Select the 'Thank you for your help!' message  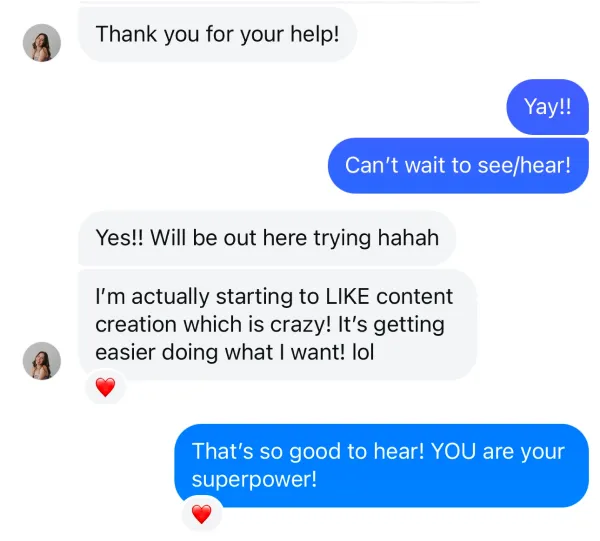[218, 34]
